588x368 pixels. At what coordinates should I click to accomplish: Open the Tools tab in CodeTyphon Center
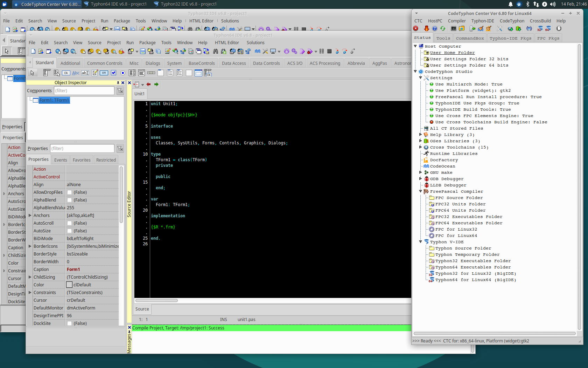point(443,38)
